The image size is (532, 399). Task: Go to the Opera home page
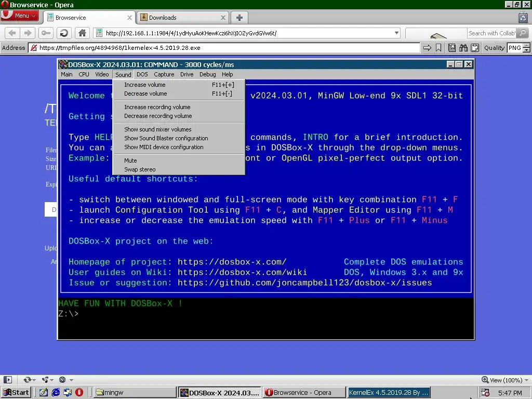click(82, 33)
